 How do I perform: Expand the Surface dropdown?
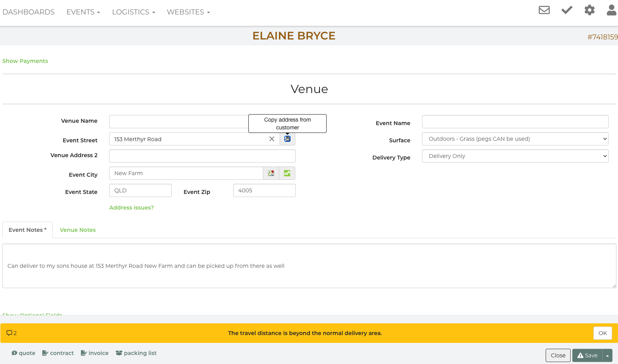515,139
